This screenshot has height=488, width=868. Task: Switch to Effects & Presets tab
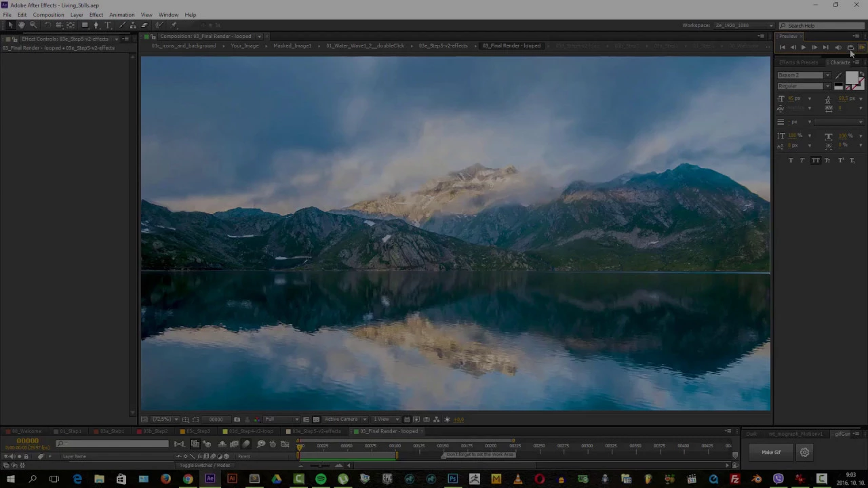[798, 62]
